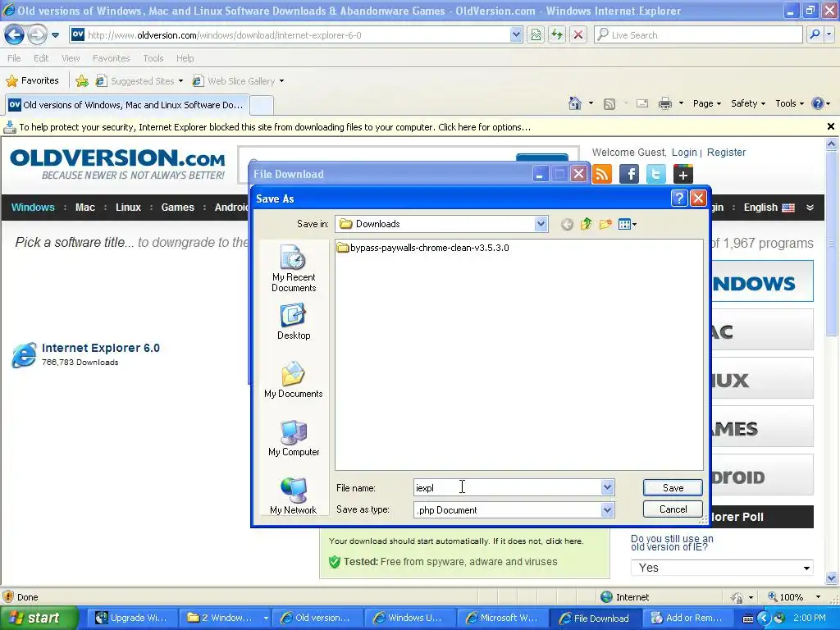
Task: Expand the File name dropdown arrow
Action: click(x=607, y=487)
